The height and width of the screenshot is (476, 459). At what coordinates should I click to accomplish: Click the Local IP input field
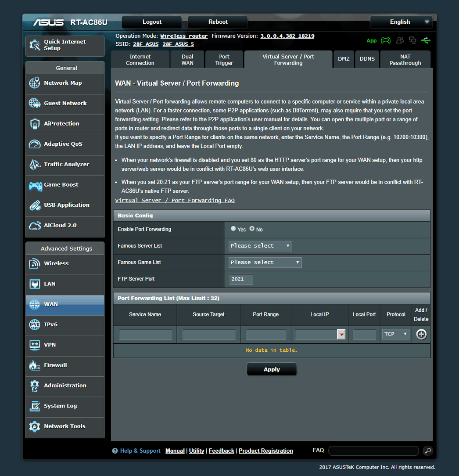pyautogui.click(x=316, y=334)
